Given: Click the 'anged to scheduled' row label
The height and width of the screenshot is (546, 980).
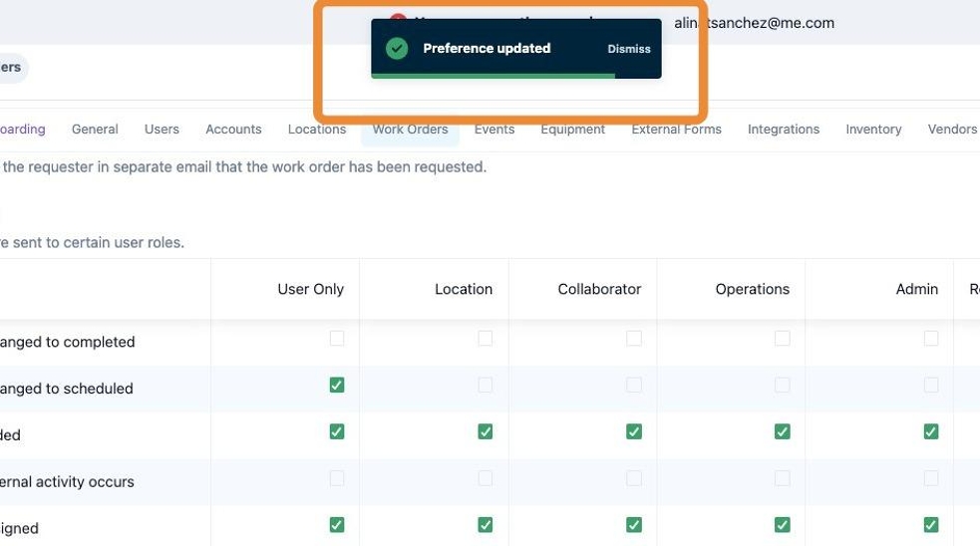Looking at the screenshot, I should (x=66, y=389).
